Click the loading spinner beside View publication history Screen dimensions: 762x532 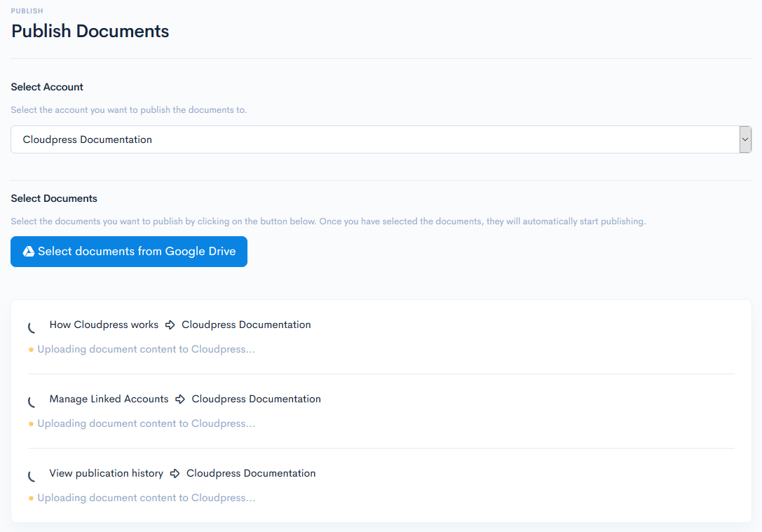32,477
